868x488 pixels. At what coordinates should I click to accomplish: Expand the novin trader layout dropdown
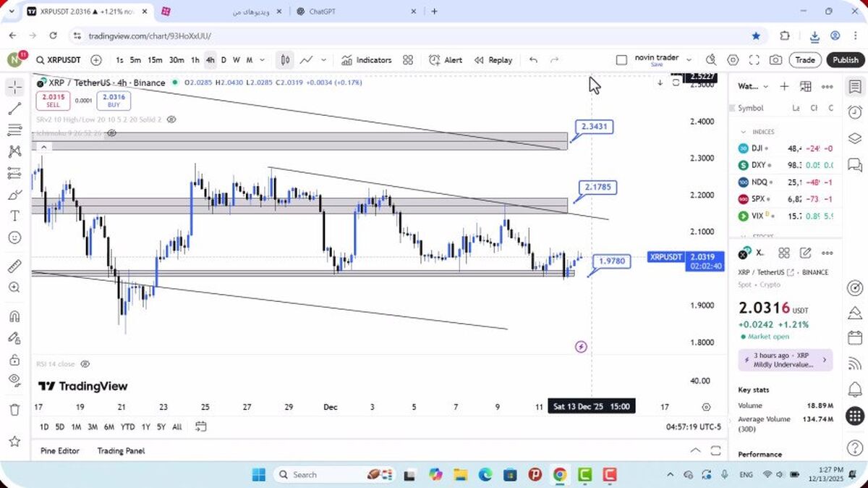pyautogui.click(x=689, y=60)
